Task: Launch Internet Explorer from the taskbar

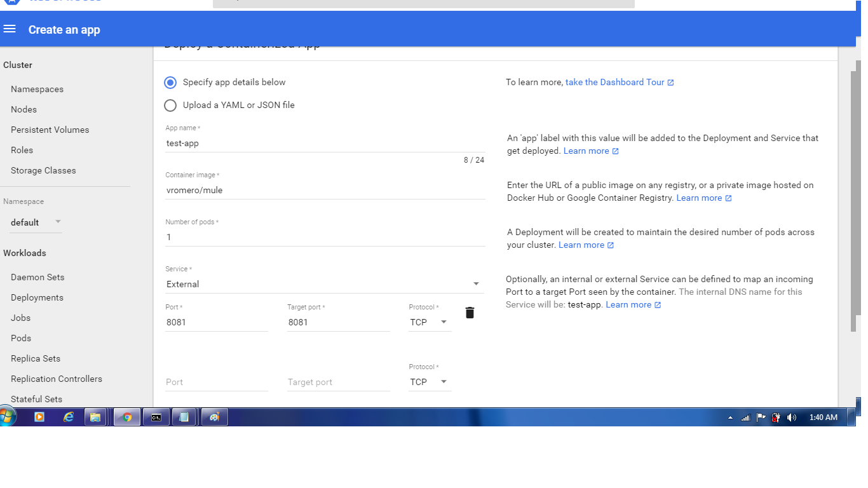Action: click(x=69, y=417)
